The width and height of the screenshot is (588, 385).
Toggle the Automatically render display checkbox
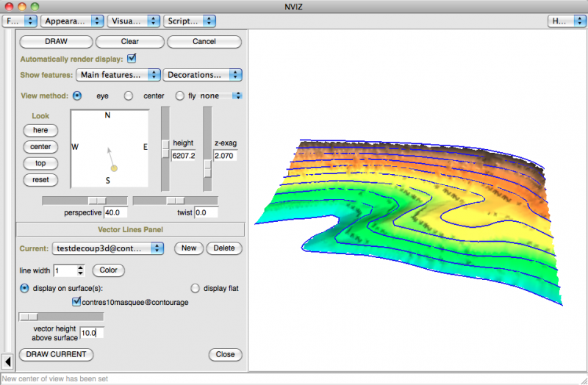click(x=132, y=58)
